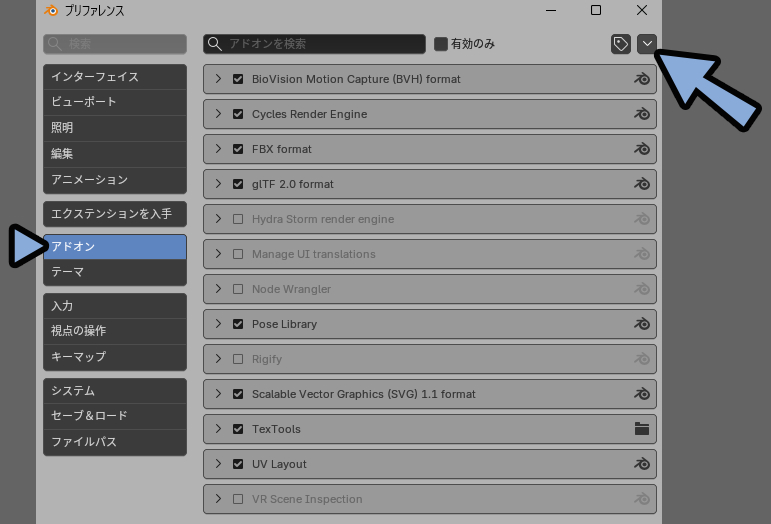Expand the Rigify add-on details

click(x=218, y=359)
